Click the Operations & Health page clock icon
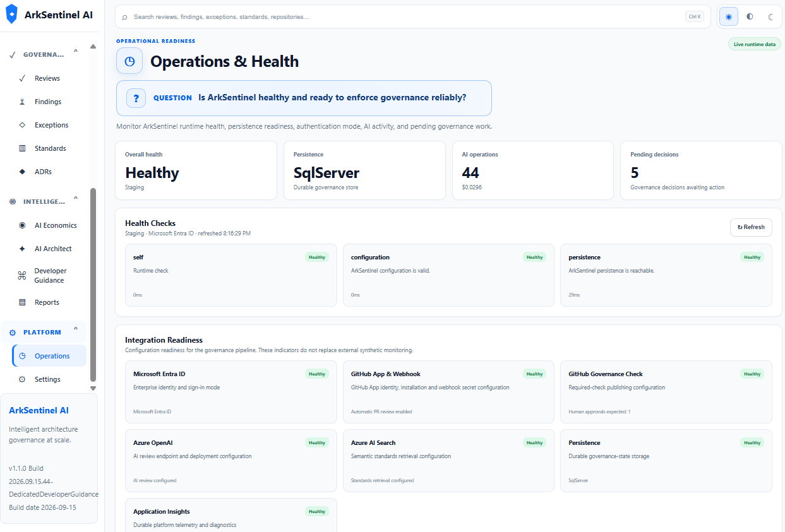This screenshot has height=532, width=785. 129,61
